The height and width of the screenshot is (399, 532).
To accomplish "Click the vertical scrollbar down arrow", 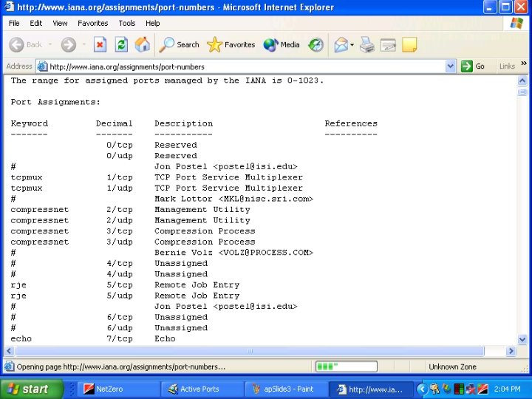I will pos(522,338).
